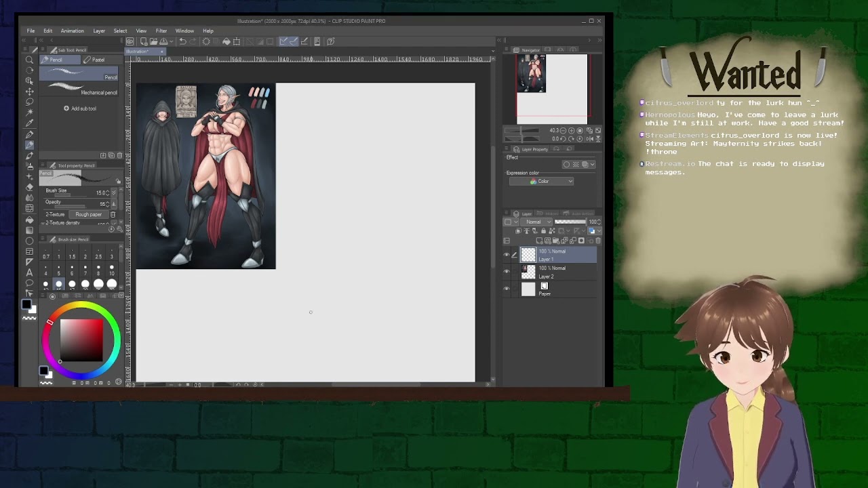Image resolution: width=868 pixels, height=488 pixels.
Task: Click the New document icon in command bar
Action: click(x=143, y=41)
